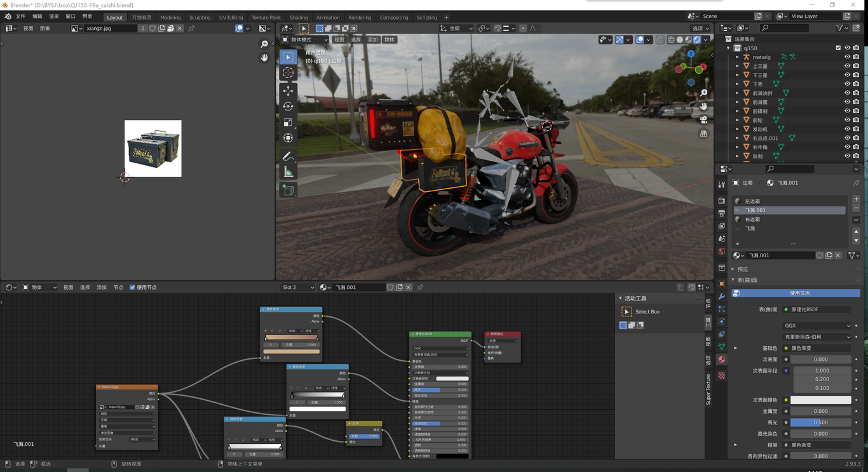868x472 pixels.
Task: Disable rendering for 下壳 via camera icon
Action: tap(857, 84)
